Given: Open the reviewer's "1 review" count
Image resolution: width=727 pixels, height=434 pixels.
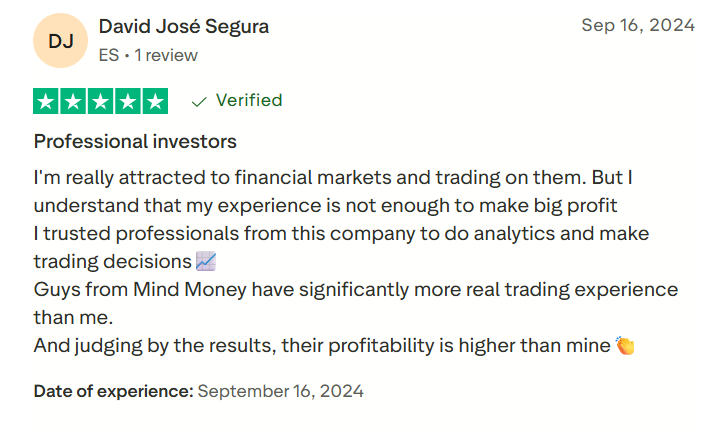Looking at the screenshot, I should click(x=166, y=56).
